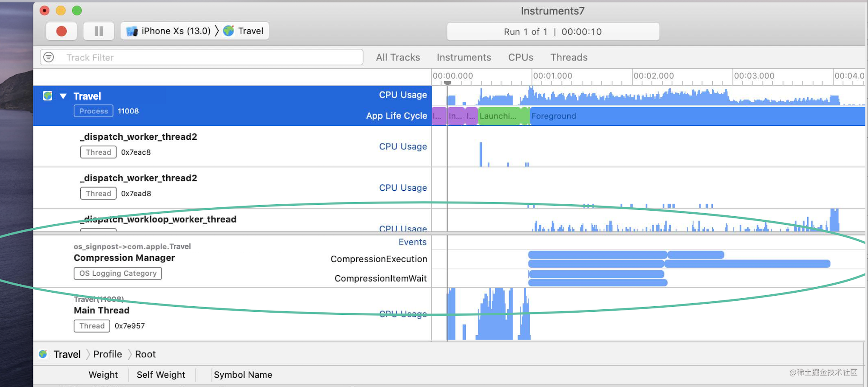Click the Foreground segment in App Life Cycle
This screenshot has height=387, width=868.
[x=697, y=116]
